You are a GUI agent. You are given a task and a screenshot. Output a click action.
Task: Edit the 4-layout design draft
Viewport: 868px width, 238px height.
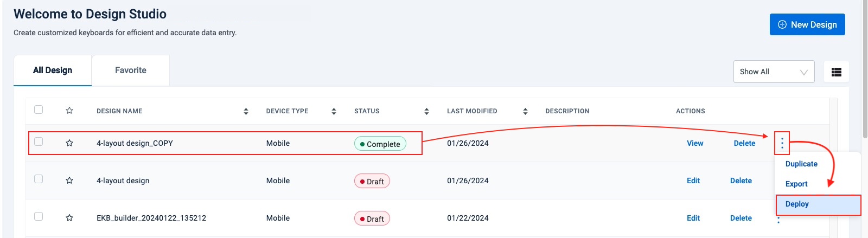pos(693,181)
